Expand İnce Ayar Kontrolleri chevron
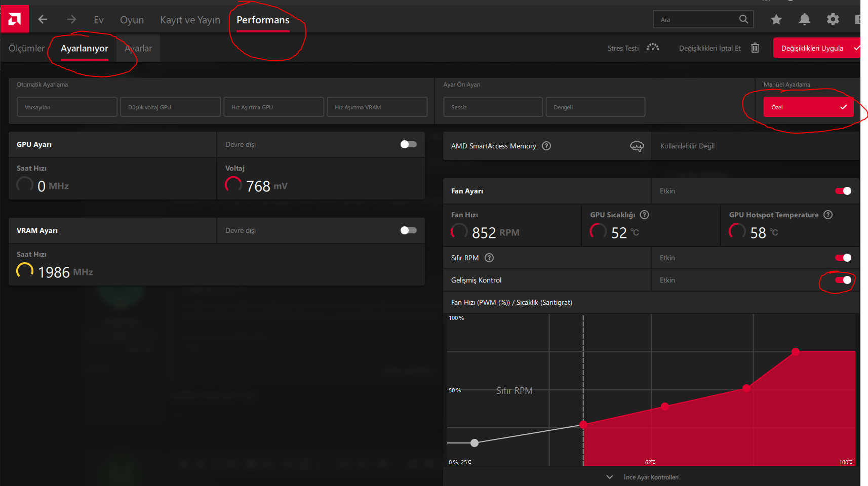The image size is (868, 486). [x=610, y=477]
